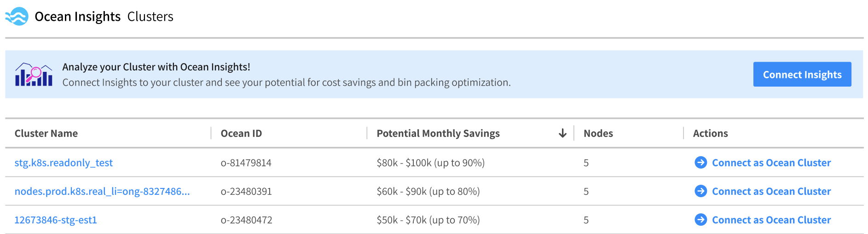Click the Ocean Insights wave logo
The height and width of the screenshot is (234, 868).
[17, 17]
